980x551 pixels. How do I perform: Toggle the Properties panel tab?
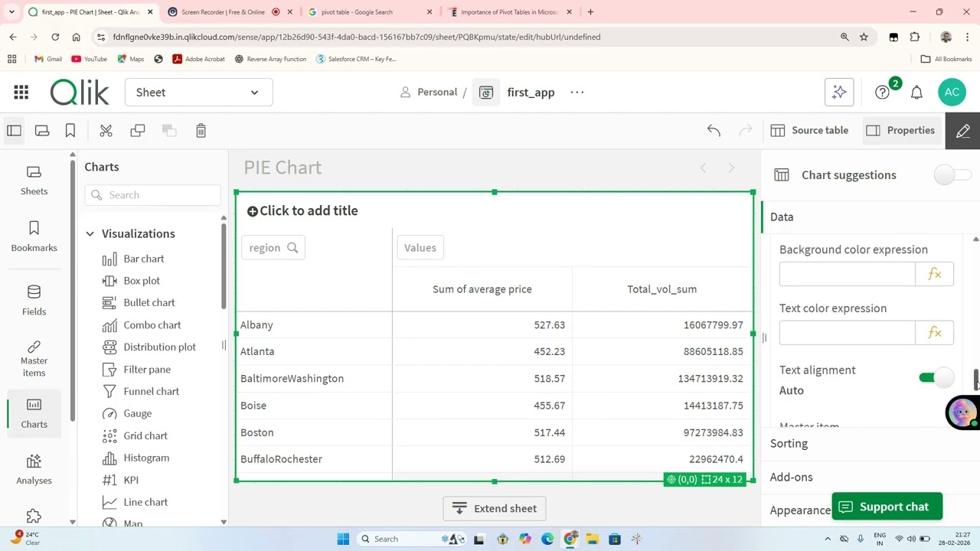[900, 131]
